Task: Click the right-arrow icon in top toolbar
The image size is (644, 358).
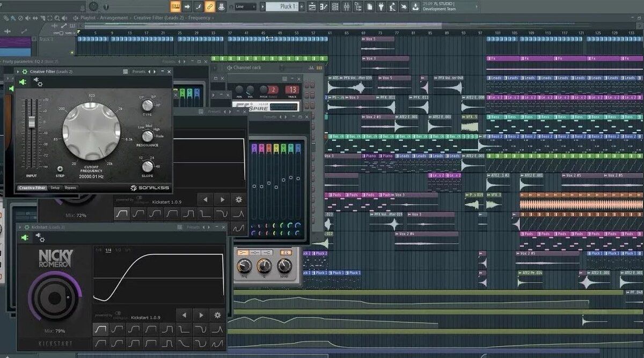Action: click(187, 6)
